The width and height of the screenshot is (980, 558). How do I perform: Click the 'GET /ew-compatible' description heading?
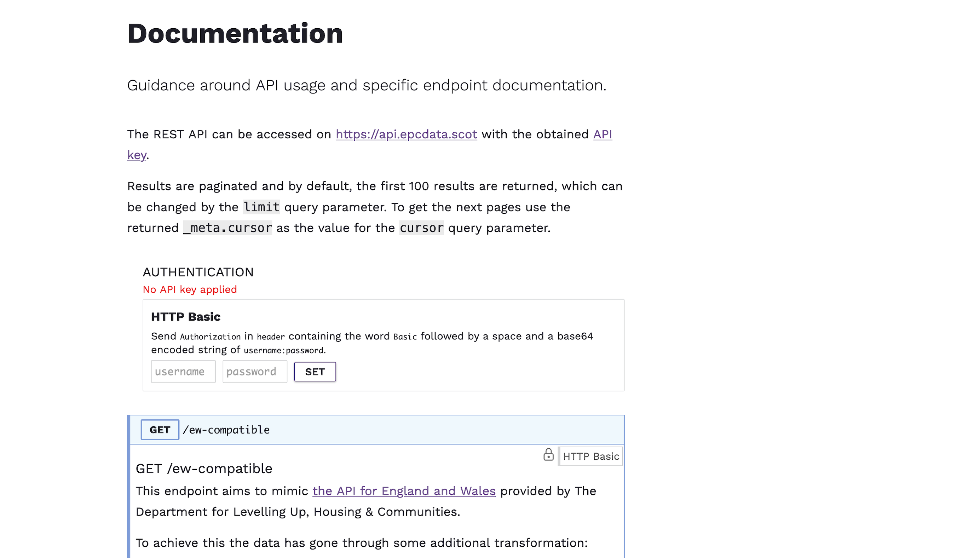point(204,469)
